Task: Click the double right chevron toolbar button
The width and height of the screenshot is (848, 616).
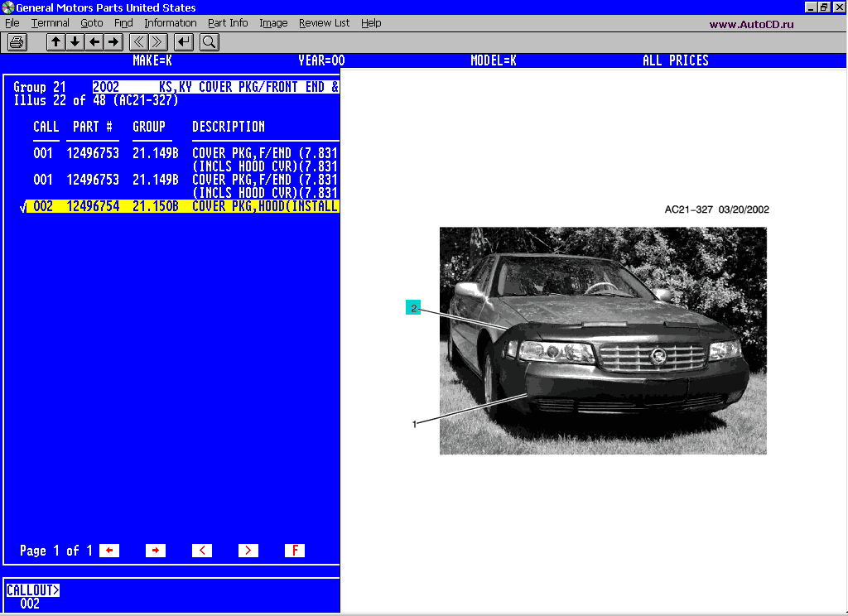Action: coord(157,42)
